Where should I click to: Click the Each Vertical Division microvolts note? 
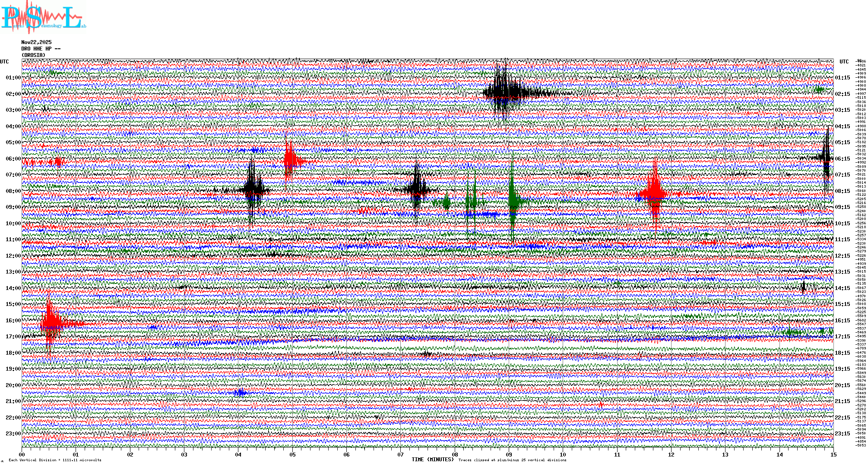55,460
